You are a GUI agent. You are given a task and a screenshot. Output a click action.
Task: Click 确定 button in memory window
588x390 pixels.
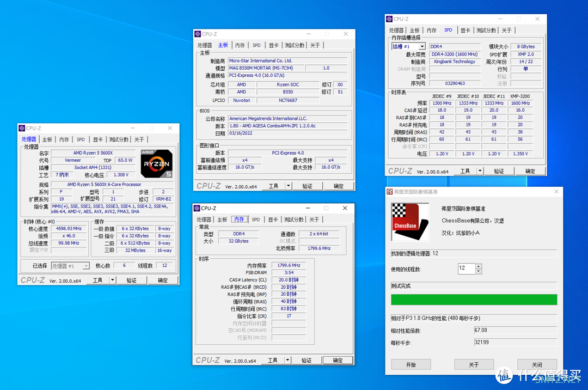tap(338, 361)
